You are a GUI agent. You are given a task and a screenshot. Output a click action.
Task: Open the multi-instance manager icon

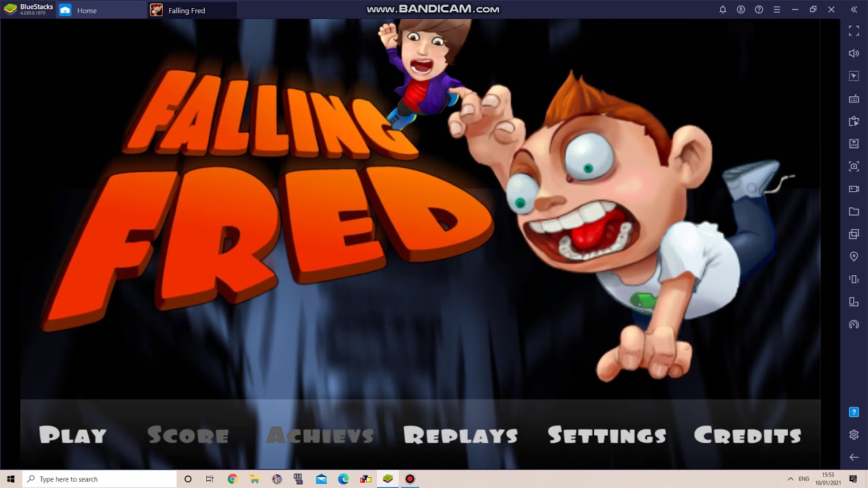click(x=854, y=234)
